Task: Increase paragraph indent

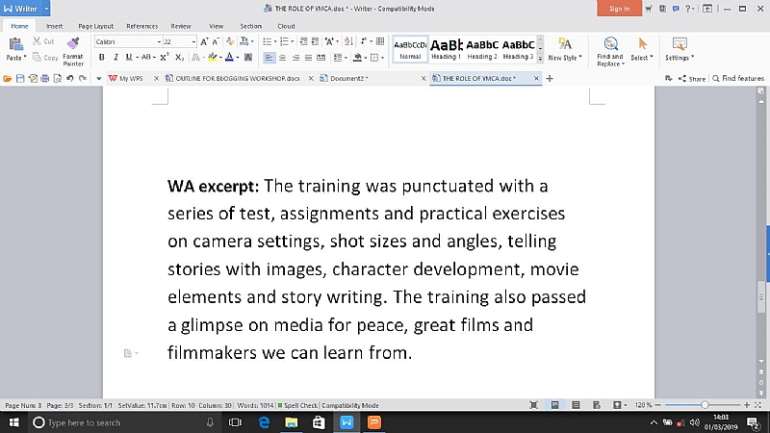Action: click(x=315, y=42)
